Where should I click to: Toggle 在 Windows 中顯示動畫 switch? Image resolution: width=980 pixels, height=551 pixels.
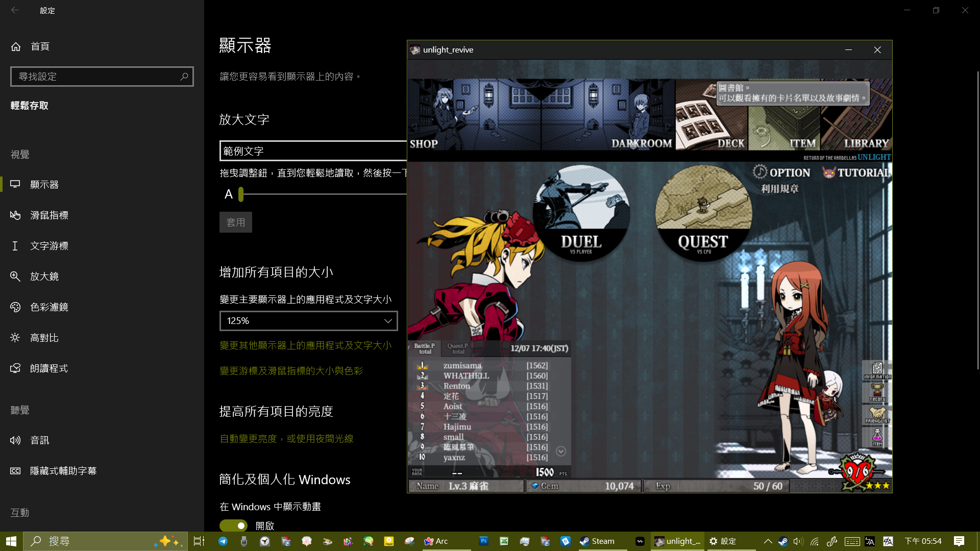point(234,525)
